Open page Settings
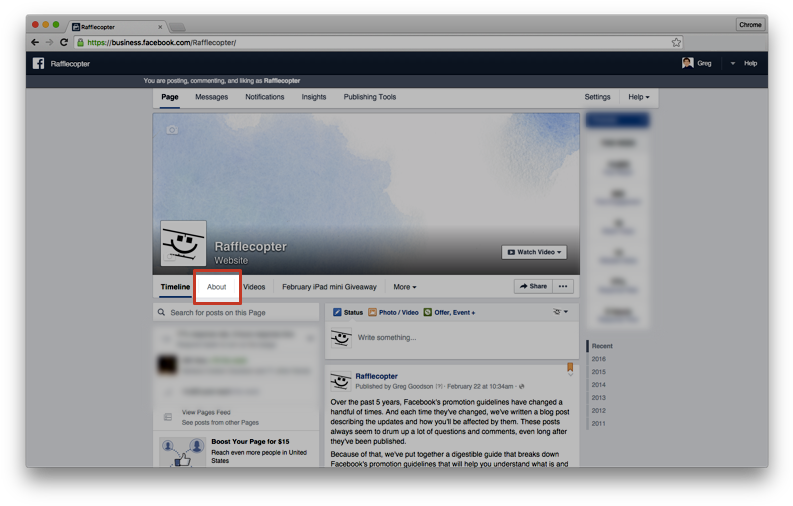 pyautogui.click(x=597, y=97)
